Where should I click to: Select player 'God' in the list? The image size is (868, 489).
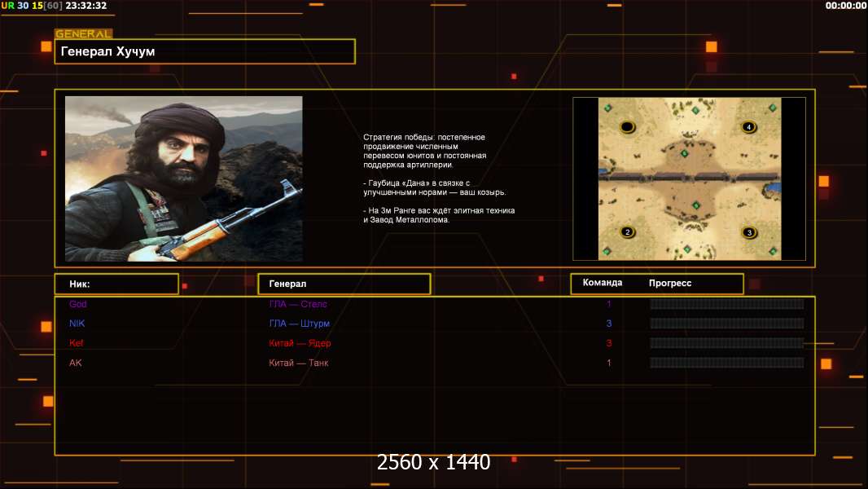tap(78, 303)
